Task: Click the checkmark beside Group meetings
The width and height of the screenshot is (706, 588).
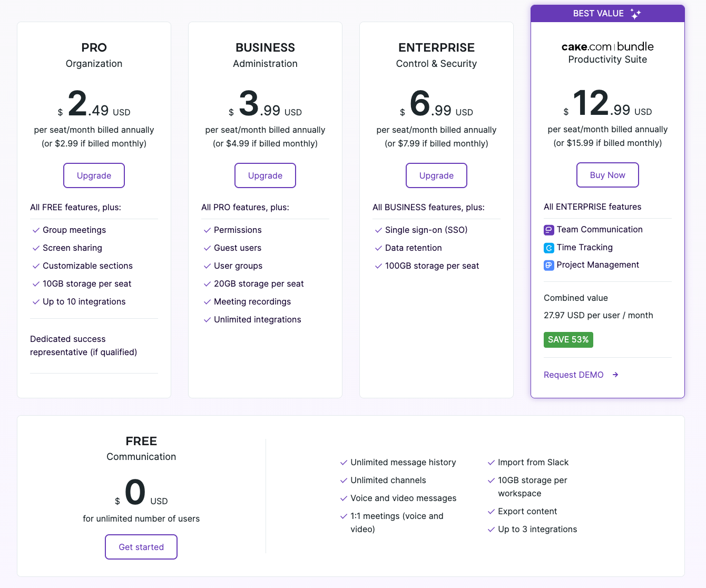Action: [36, 230]
